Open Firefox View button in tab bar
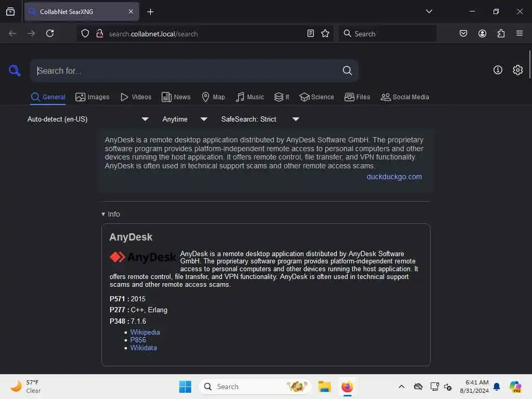Image resolution: width=532 pixels, height=399 pixels. [x=10, y=12]
